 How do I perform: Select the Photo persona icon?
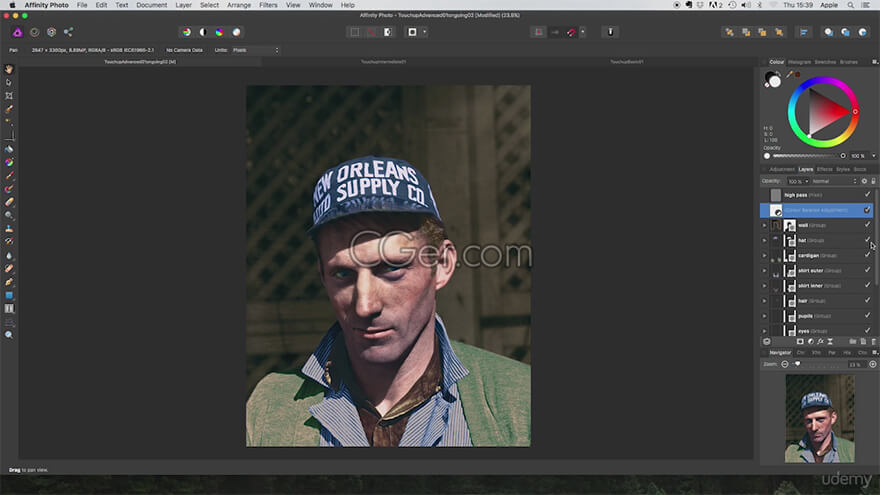17,33
